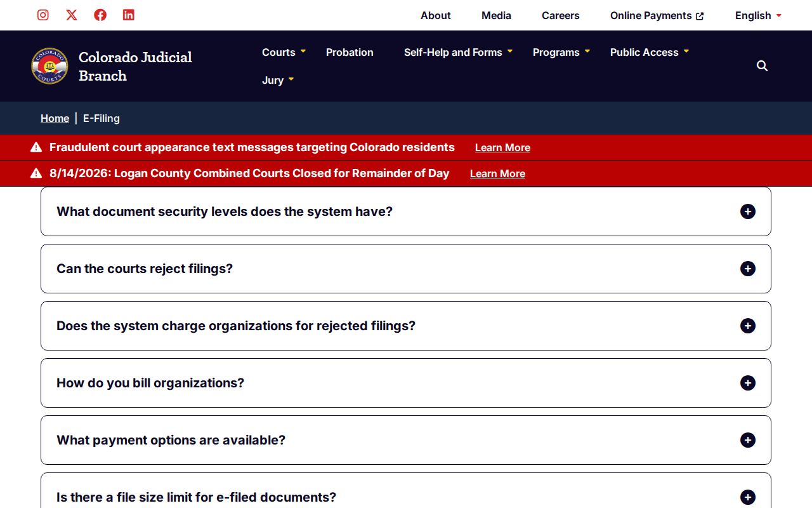Click the plus icon for document security levels
The image size is (812, 508).
(748, 211)
